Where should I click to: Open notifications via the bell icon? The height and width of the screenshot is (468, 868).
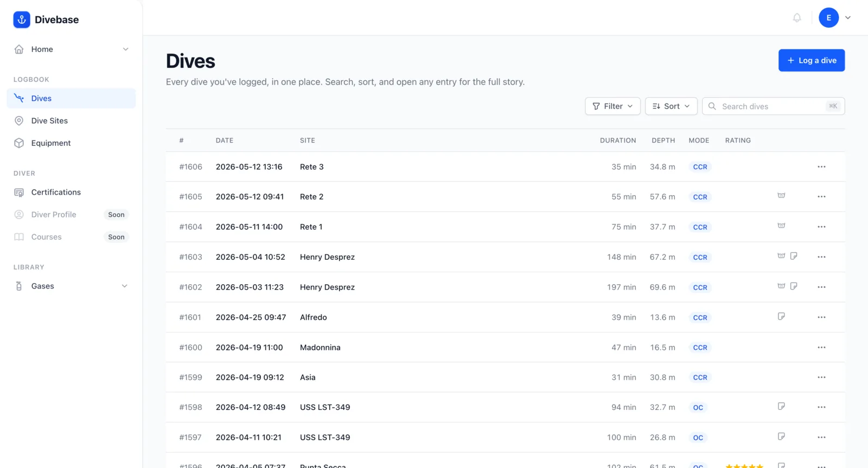click(x=797, y=18)
